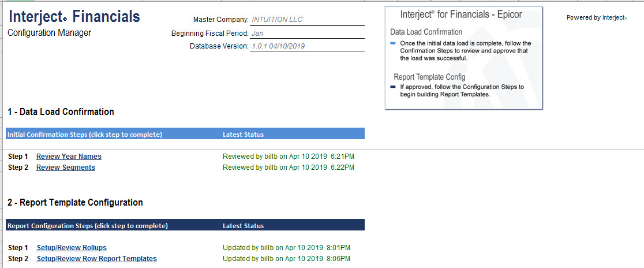Click the 6:22PM reviewed status text
This screenshot has height=268, width=644.
click(x=288, y=167)
